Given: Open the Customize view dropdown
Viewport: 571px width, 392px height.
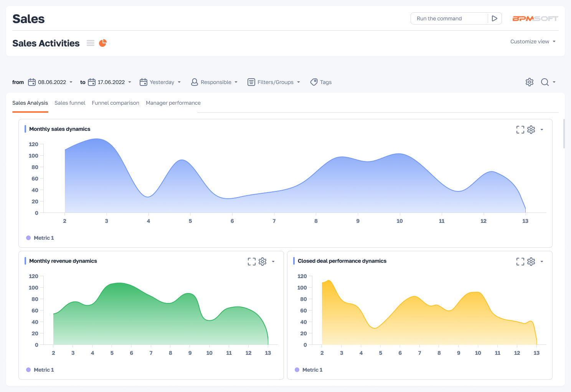Looking at the screenshot, I should coord(533,41).
